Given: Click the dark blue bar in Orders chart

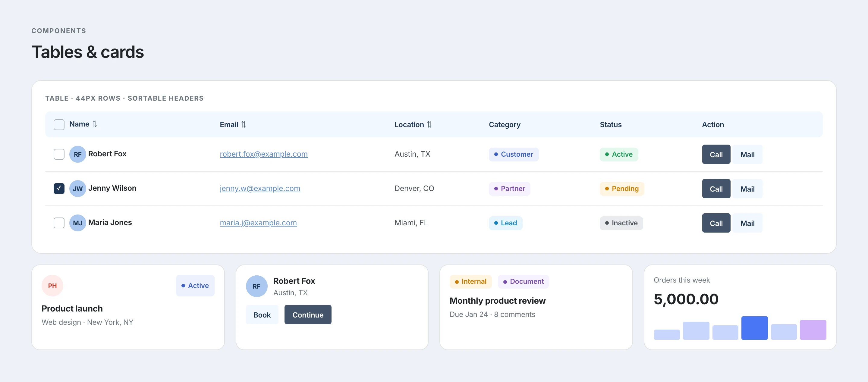Looking at the screenshot, I should point(754,328).
